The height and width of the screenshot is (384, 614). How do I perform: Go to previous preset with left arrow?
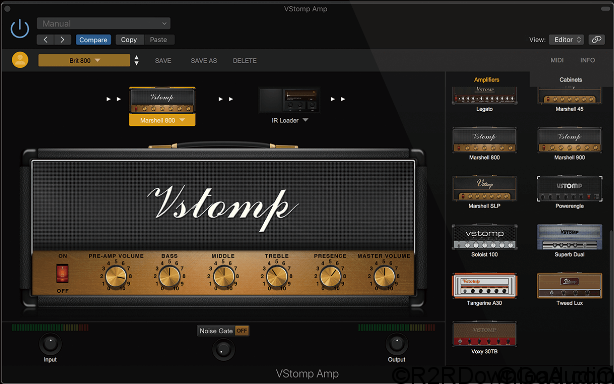[45, 40]
